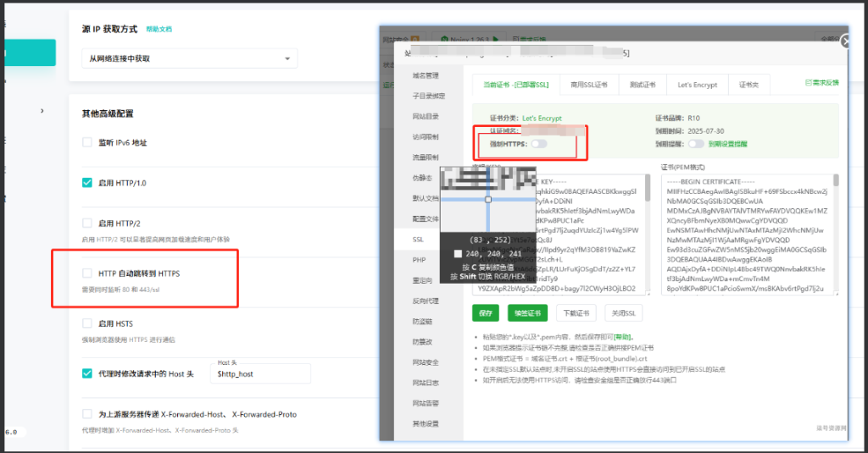Image resolution: width=868 pixels, height=453 pixels.
Task: Select 反向代理 in the side menu
Action: (x=426, y=301)
